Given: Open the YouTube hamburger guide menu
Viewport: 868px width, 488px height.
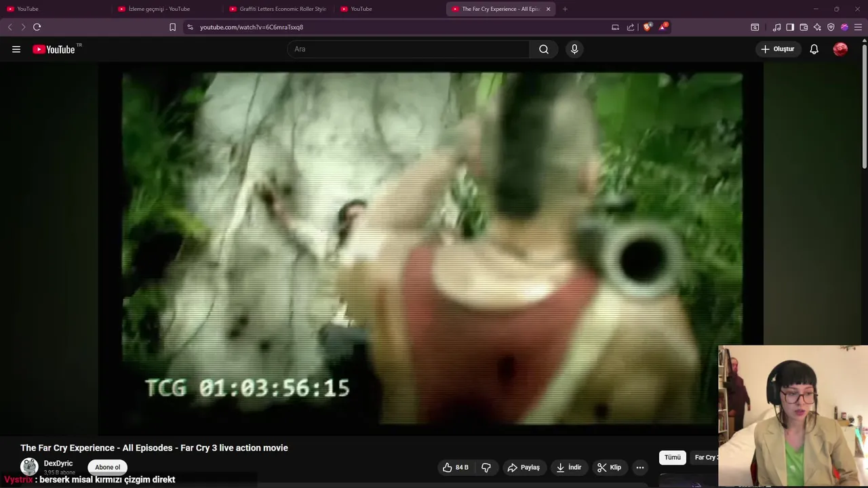Looking at the screenshot, I should 16,49.
